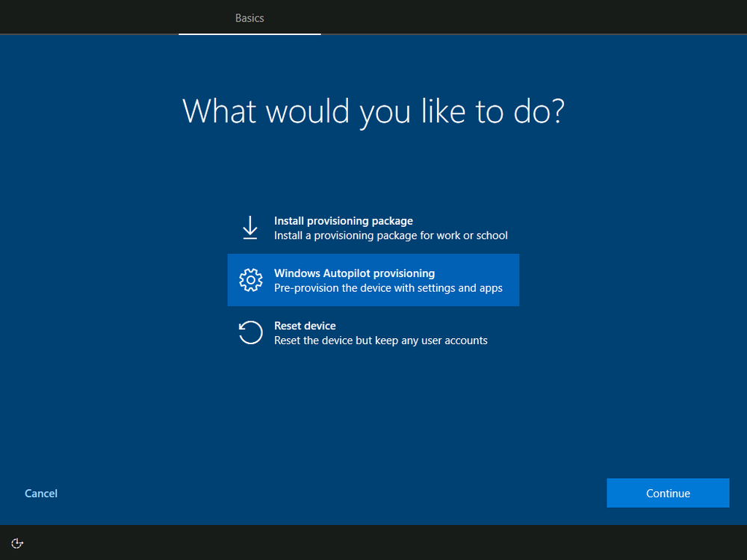Select the Reset device option
Viewport: 747px width, 560px height.
pyautogui.click(x=373, y=332)
